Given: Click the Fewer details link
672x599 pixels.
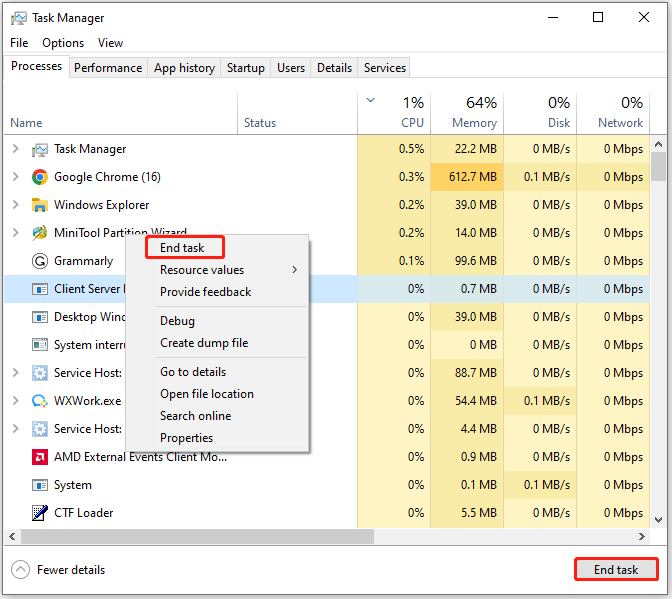Looking at the screenshot, I should [71, 570].
